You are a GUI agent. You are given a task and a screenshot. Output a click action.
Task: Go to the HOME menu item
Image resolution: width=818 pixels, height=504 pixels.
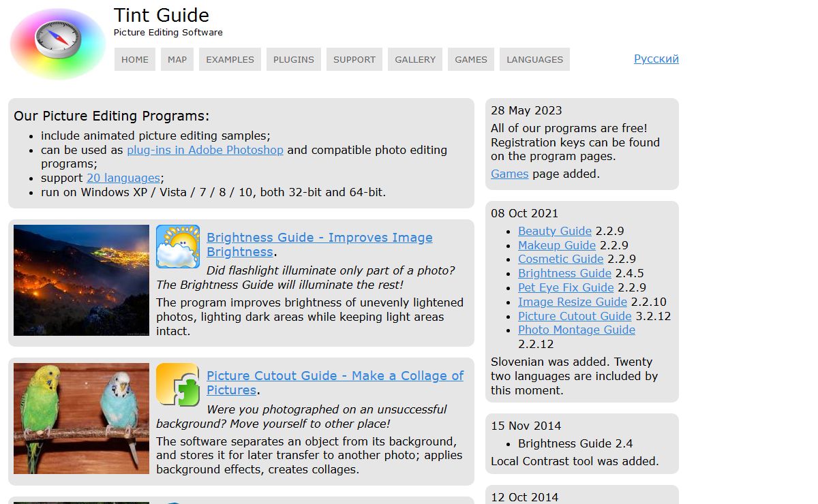pyautogui.click(x=135, y=59)
